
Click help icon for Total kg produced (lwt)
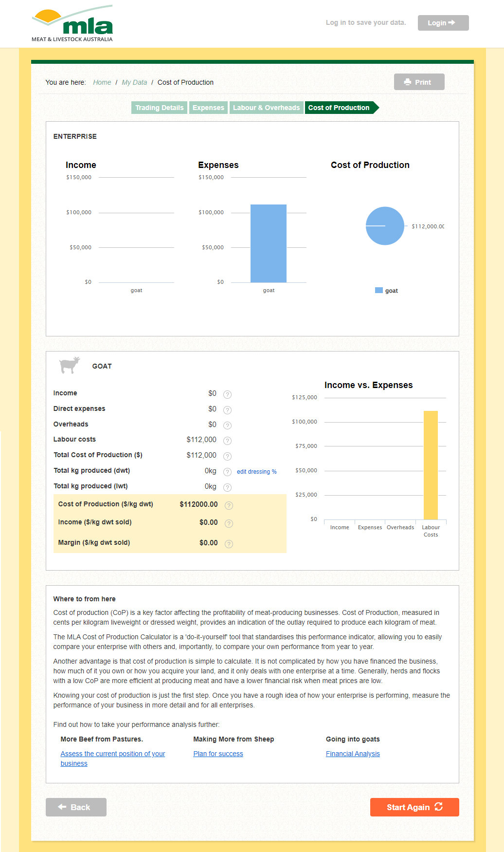(x=227, y=487)
